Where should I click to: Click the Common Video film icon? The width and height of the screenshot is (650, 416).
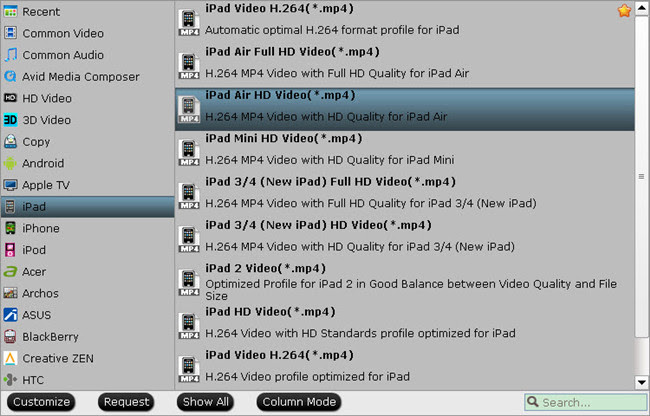[x=10, y=33]
